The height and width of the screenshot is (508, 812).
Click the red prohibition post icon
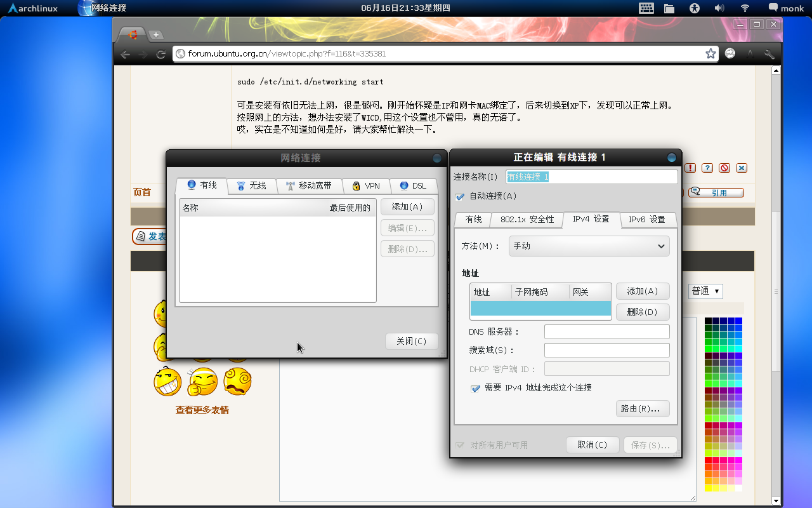[724, 168]
